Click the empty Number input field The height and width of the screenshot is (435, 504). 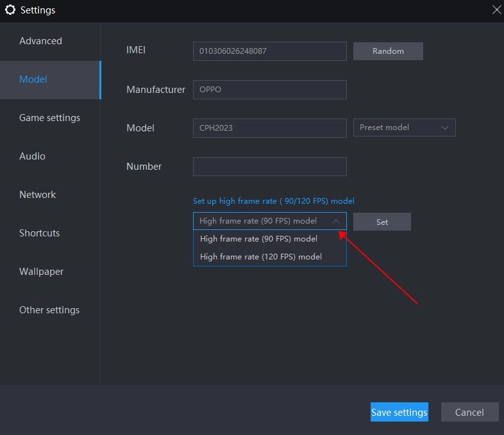tap(269, 167)
